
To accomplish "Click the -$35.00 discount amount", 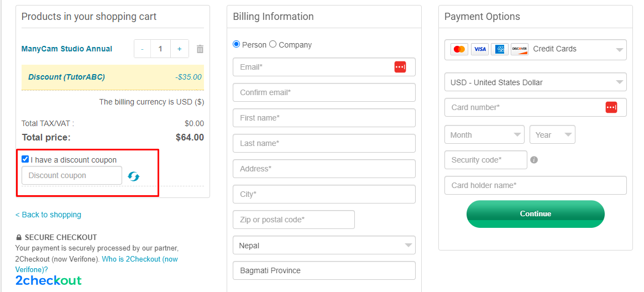I will coord(188,77).
